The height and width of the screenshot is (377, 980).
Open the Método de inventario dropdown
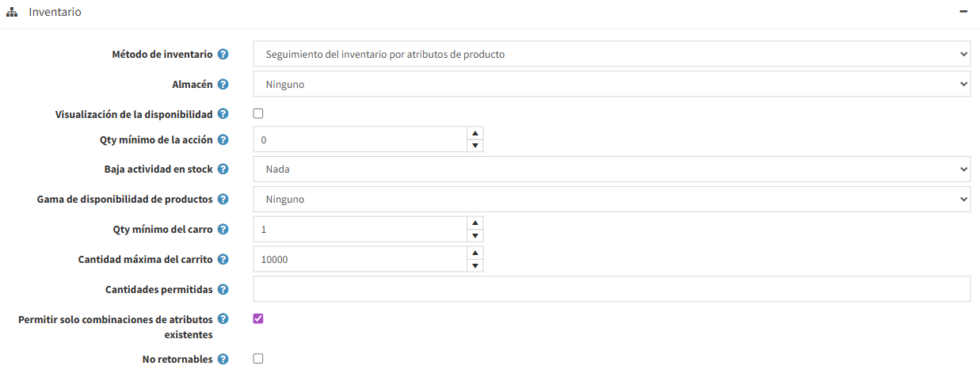[612, 55]
